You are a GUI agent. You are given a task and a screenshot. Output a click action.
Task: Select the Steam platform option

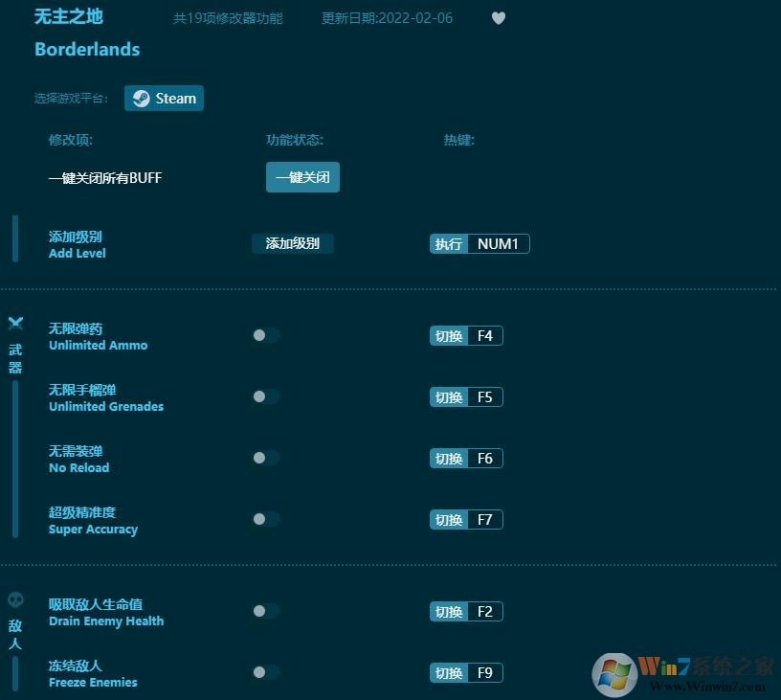(164, 98)
